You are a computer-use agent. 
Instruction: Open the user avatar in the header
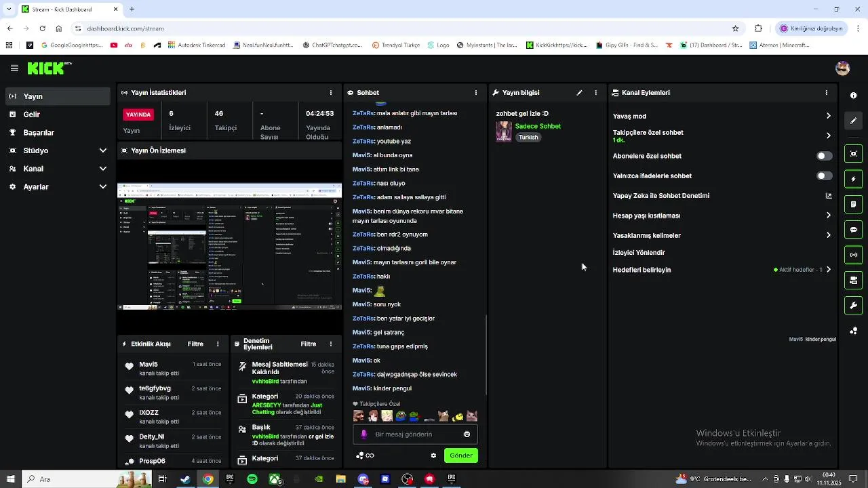pos(843,68)
